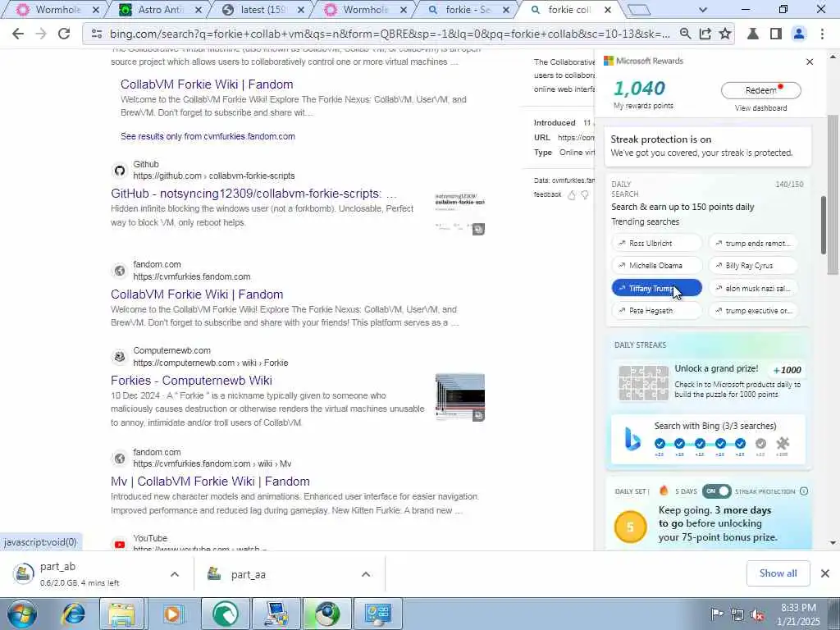Viewport: 840px width, 630px height.
Task: Click Redeem rewards button
Action: click(x=760, y=90)
